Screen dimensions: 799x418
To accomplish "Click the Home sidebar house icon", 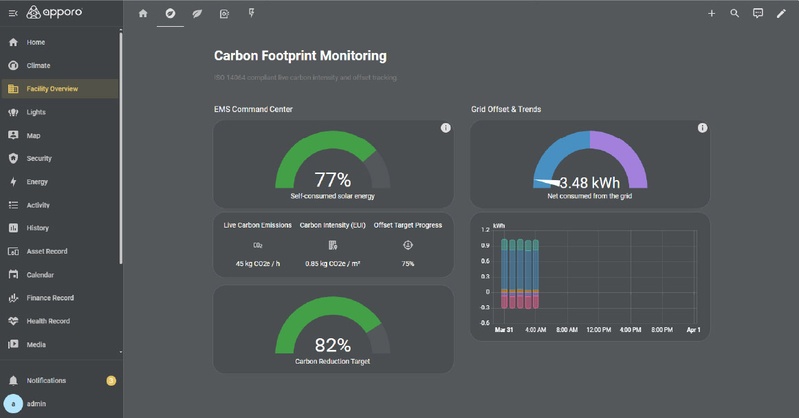I will 13,42.
